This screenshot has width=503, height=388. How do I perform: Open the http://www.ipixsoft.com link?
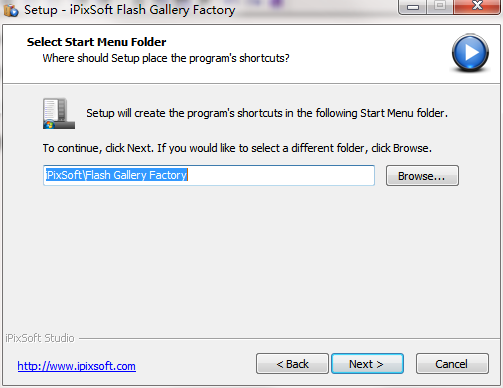click(x=76, y=366)
